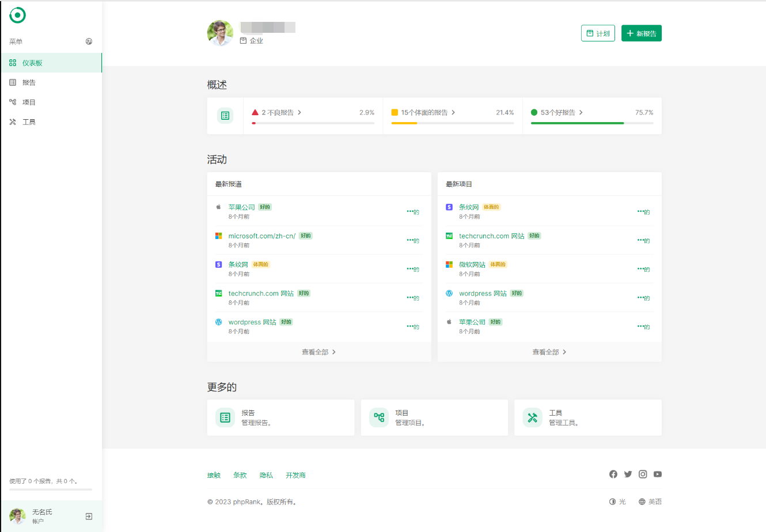
Task: Open the 仪表板 dashboard icon in sidebar
Action: click(12, 62)
